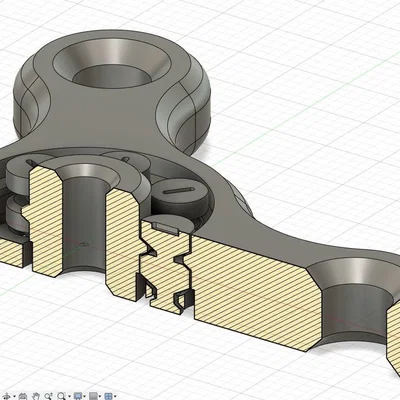Viewport: 400px width, 400px height.
Task: Expand the Display Settings dropdown arrow
Action: (x=85, y=396)
